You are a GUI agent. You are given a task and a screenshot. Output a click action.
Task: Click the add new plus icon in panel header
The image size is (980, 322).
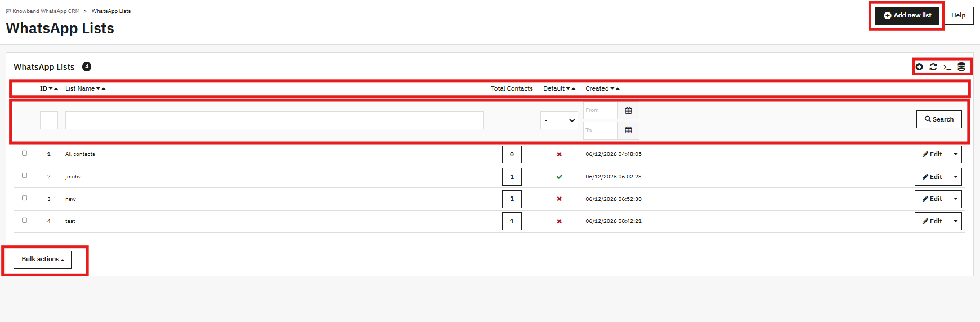point(919,66)
